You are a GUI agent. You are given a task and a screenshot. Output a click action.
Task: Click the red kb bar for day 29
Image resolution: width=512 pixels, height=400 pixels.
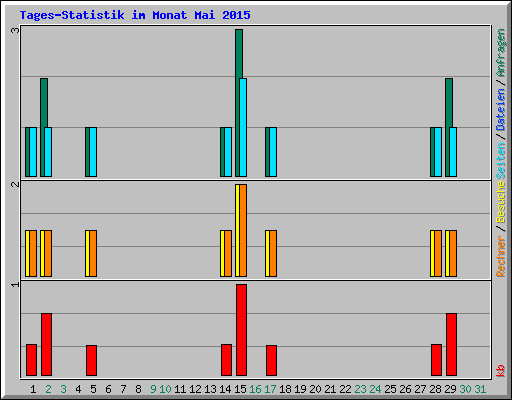(x=451, y=344)
